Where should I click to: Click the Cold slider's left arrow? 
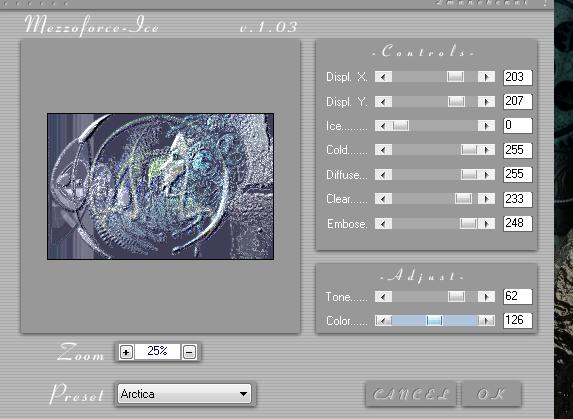(383, 150)
